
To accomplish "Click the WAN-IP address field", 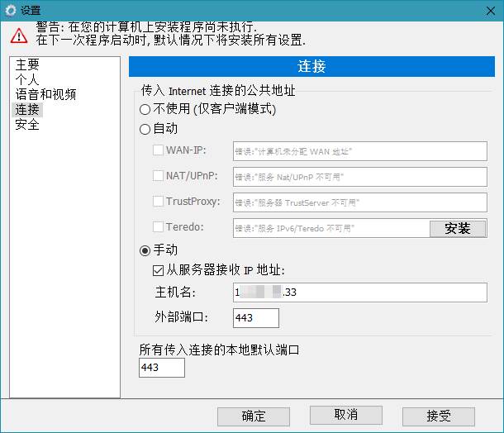I will (360, 151).
